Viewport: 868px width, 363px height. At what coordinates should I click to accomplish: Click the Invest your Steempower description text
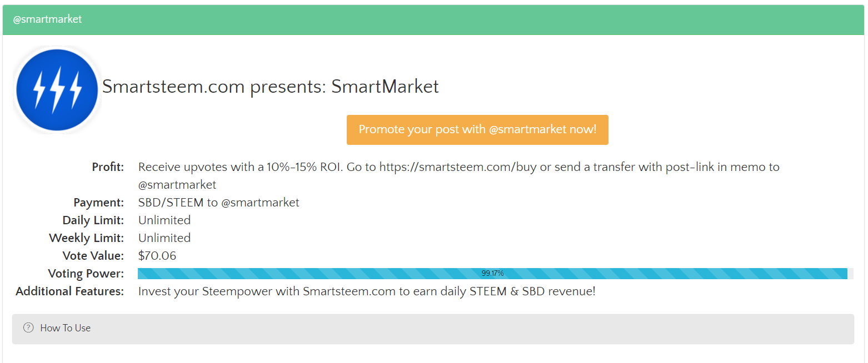(367, 291)
